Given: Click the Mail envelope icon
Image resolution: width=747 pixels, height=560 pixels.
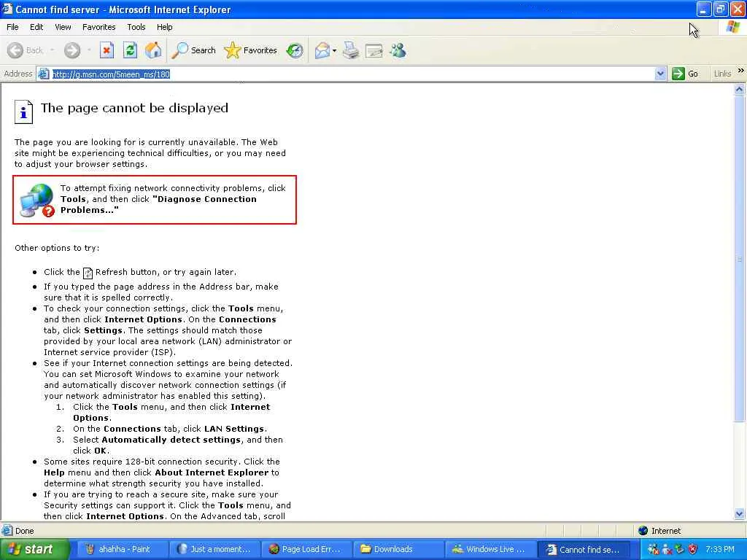Looking at the screenshot, I should pos(322,50).
